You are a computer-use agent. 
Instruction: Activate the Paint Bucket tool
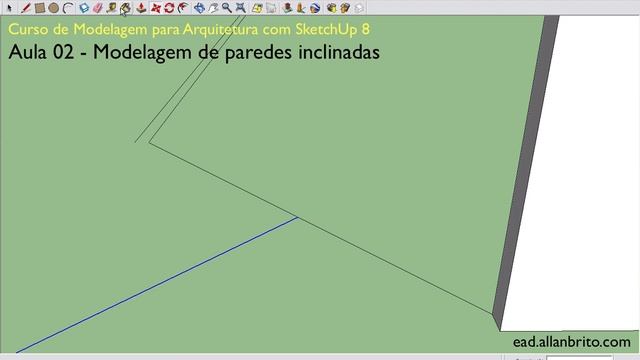pyautogui.click(x=126, y=8)
